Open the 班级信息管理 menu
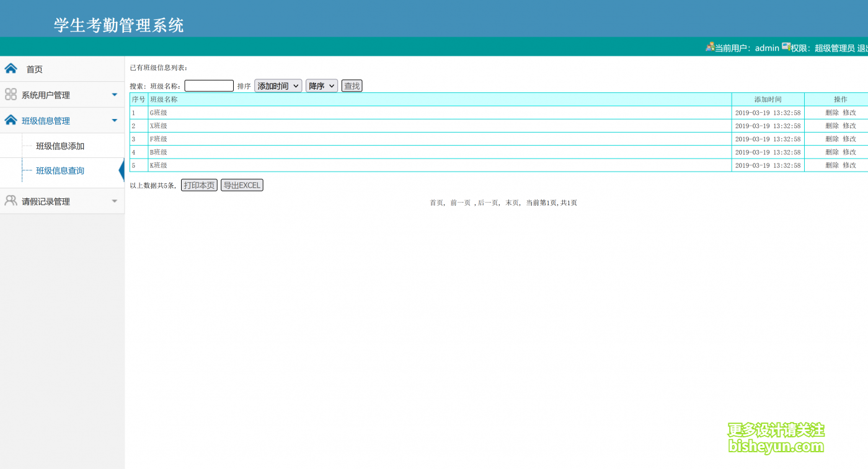Viewport: 868px width, 469px height. pos(46,121)
